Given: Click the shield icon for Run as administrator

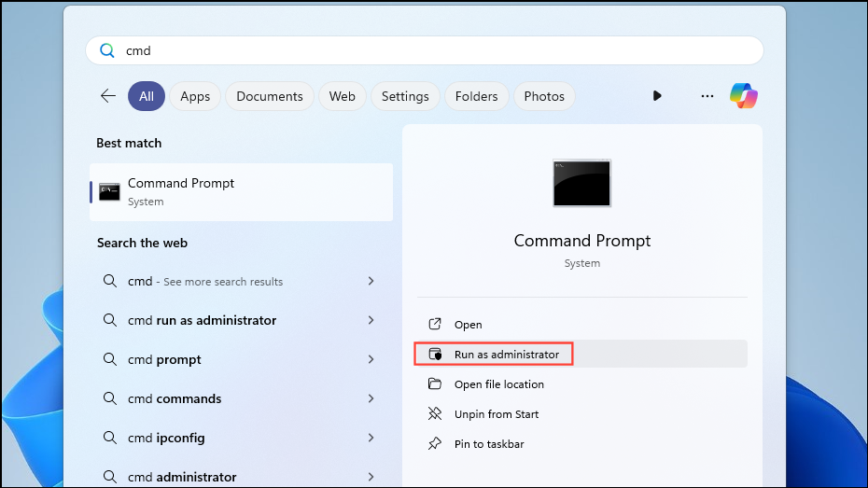Looking at the screenshot, I should click(435, 355).
